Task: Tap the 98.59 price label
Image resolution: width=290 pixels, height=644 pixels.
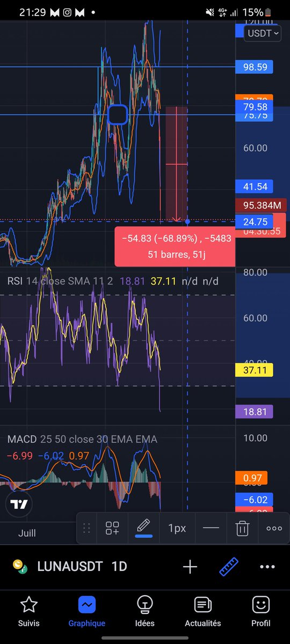Action: (255, 67)
